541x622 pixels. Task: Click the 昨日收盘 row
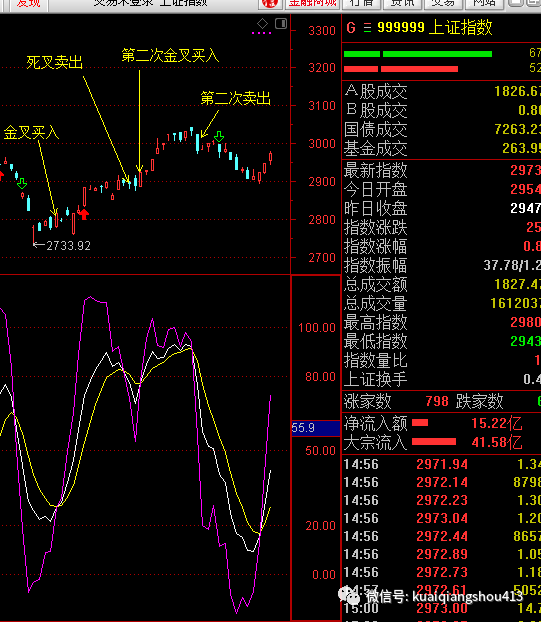[441, 208]
